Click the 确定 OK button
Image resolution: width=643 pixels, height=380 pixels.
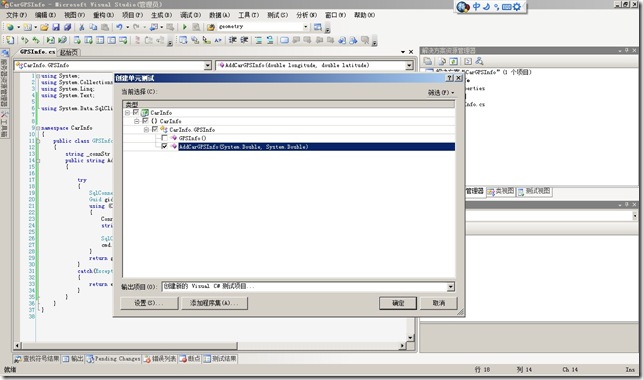pyautogui.click(x=398, y=303)
